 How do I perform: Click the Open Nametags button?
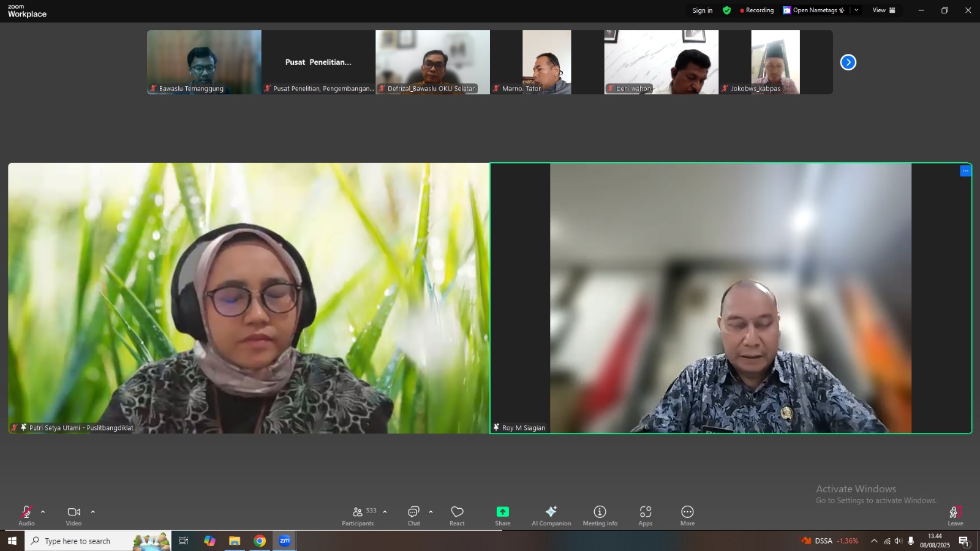(814, 10)
